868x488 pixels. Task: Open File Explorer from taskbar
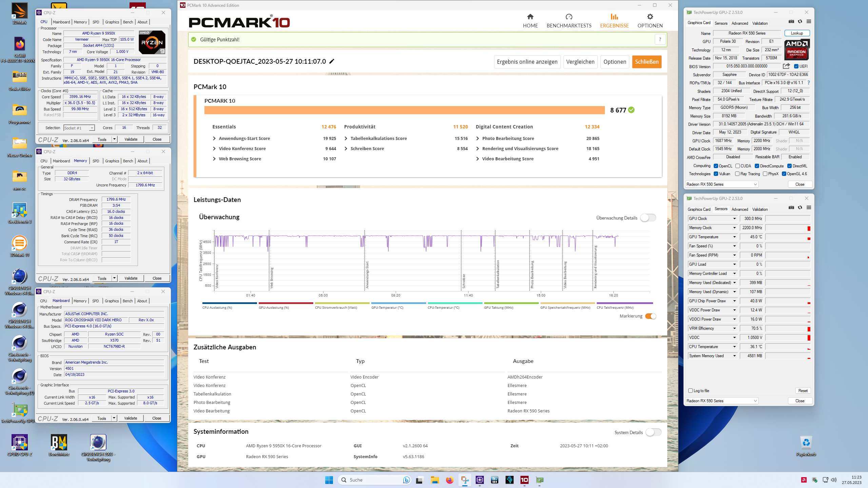(435, 480)
